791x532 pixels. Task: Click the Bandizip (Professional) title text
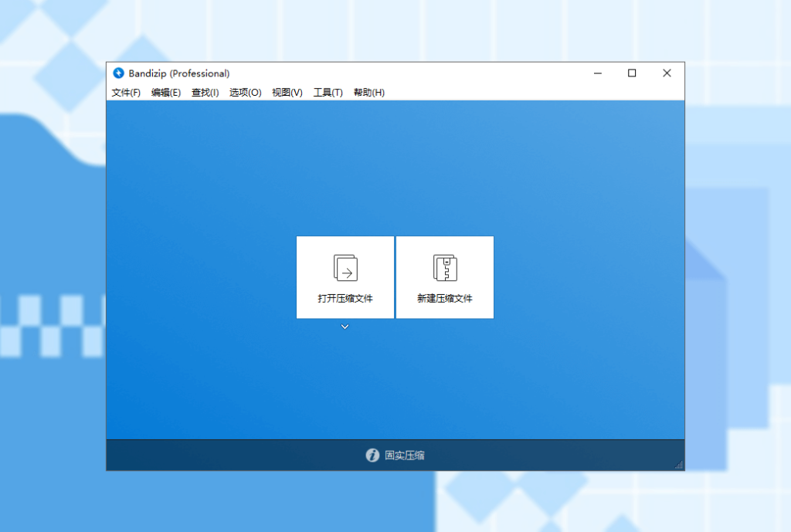[x=179, y=73]
